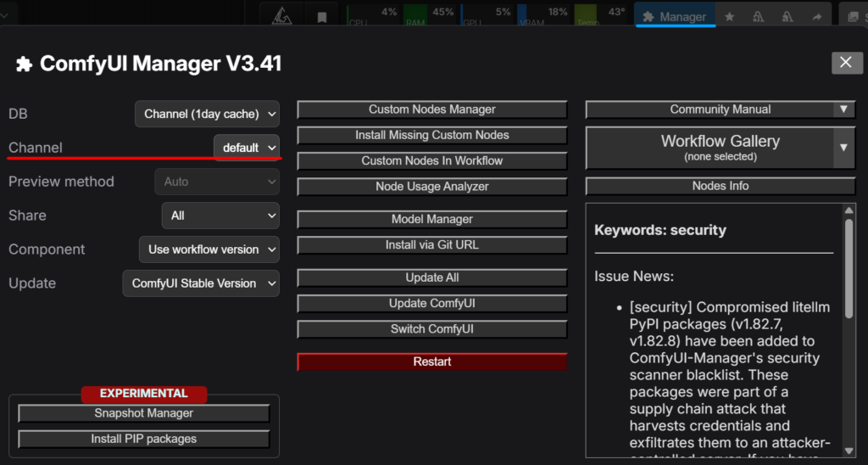Click the second cache-clearing icon before share arrow
Viewport: 868px width, 465px height.
[787, 17]
